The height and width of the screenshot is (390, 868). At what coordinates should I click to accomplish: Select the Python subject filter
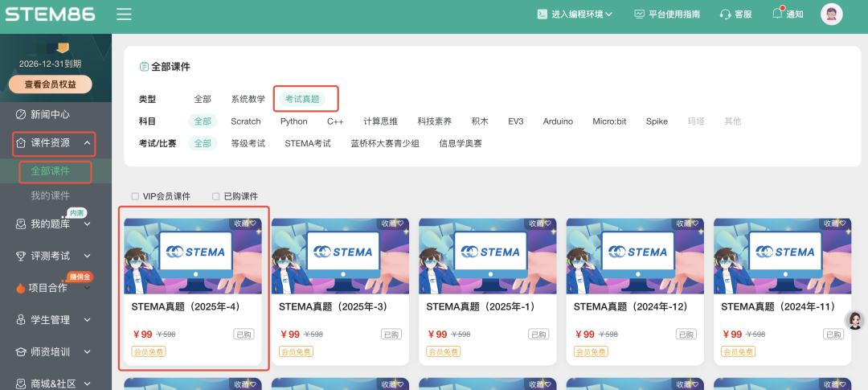pos(293,121)
